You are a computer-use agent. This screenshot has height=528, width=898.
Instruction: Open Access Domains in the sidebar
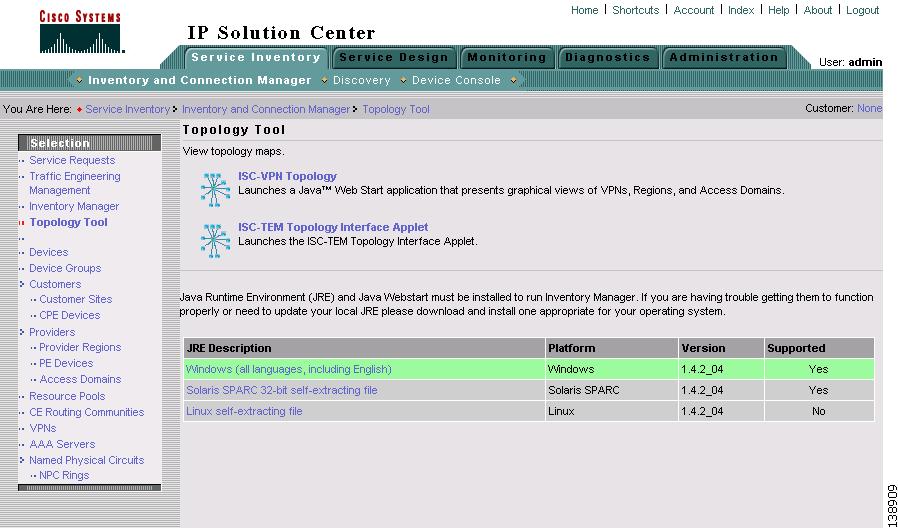tap(80, 379)
